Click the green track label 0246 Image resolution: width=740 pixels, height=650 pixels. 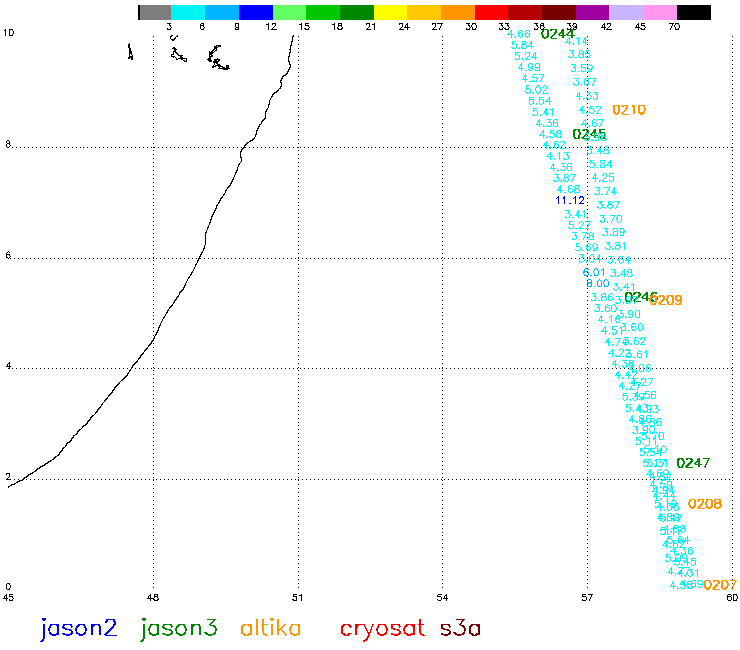(640, 297)
